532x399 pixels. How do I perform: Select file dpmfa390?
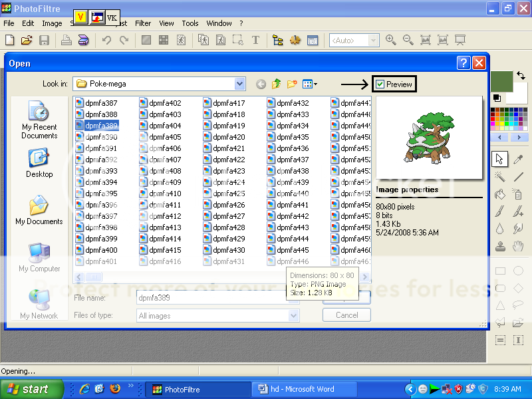(x=97, y=137)
